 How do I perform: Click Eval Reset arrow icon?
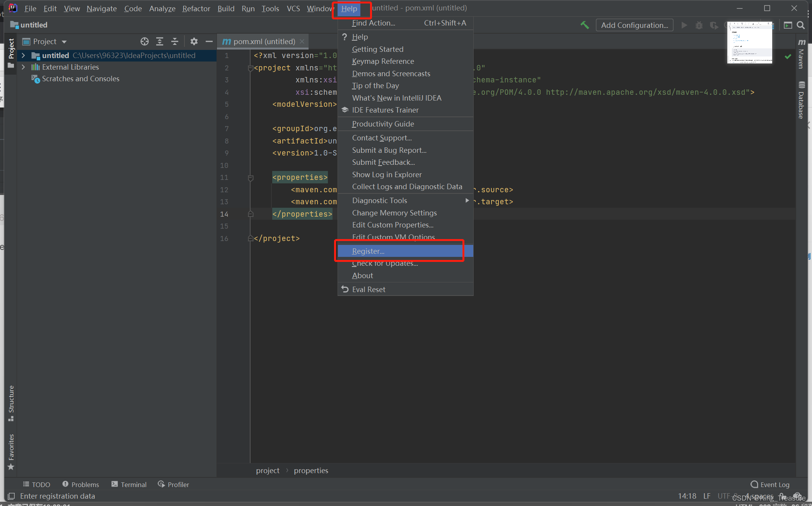(345, 289)
